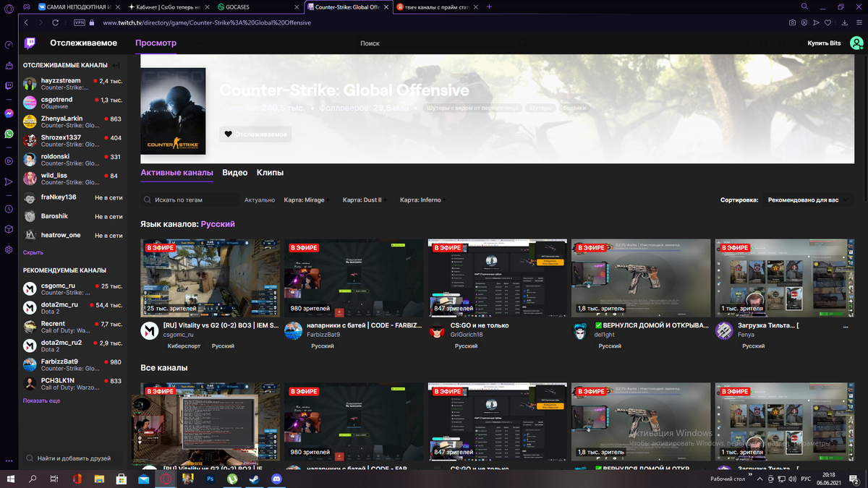Open Extensions cube icon in sidebar
The height and width of the screenshot is (488, 868).
coord(9,229)
